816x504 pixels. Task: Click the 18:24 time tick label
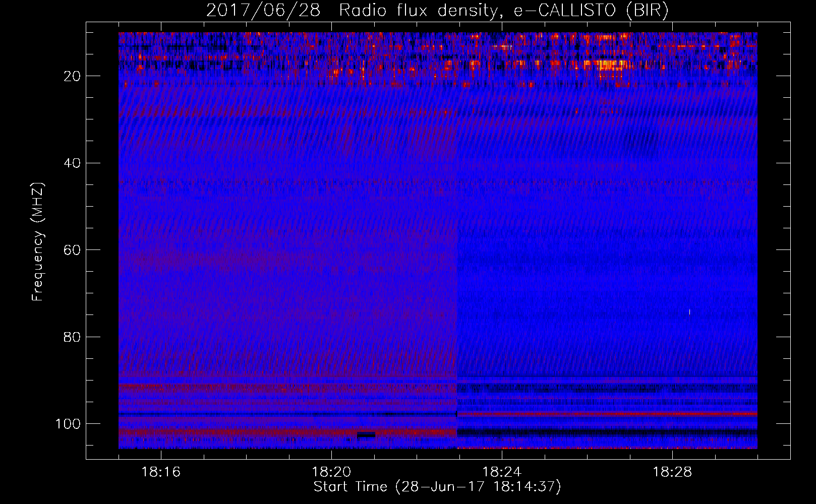(x=502, y=472)
